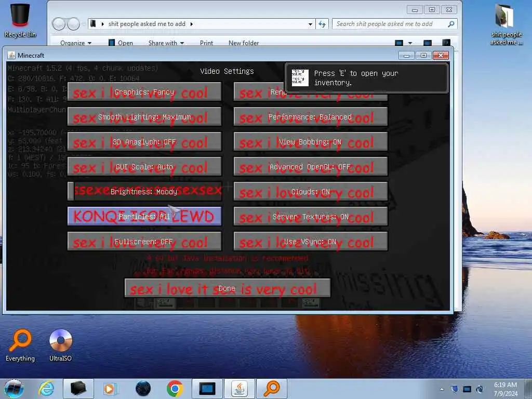This screenshot has height=399, width=532.
Task: Open the Windows Start menu
Action: [x=14, y=389]
